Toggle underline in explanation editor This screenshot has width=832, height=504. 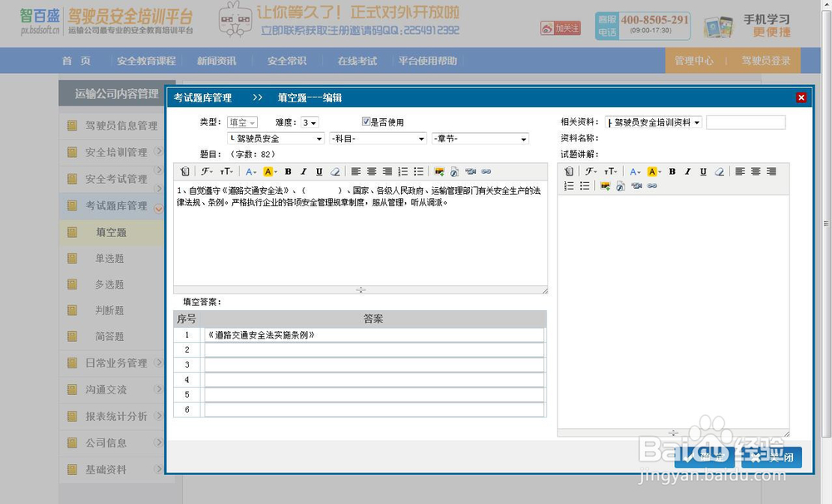(703, 171)
